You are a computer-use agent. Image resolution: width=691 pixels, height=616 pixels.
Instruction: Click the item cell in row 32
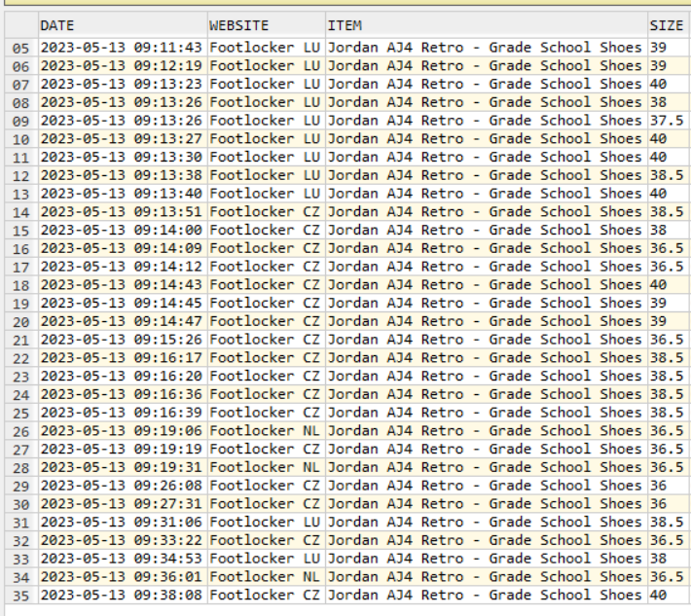485,540
